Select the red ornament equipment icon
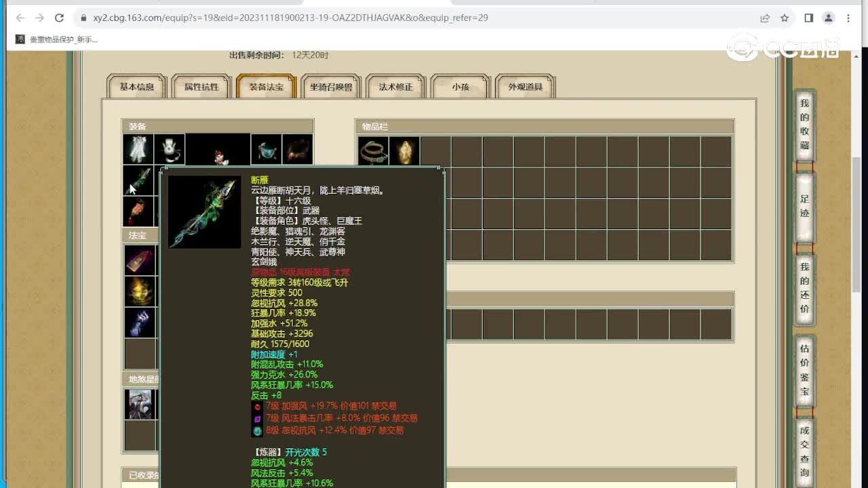868x488 pixels. point(138,211)
